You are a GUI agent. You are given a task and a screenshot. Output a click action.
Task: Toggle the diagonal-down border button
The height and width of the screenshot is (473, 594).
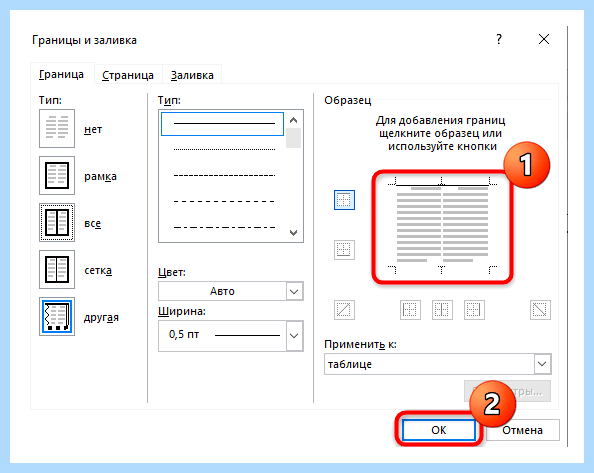point(540,310)
